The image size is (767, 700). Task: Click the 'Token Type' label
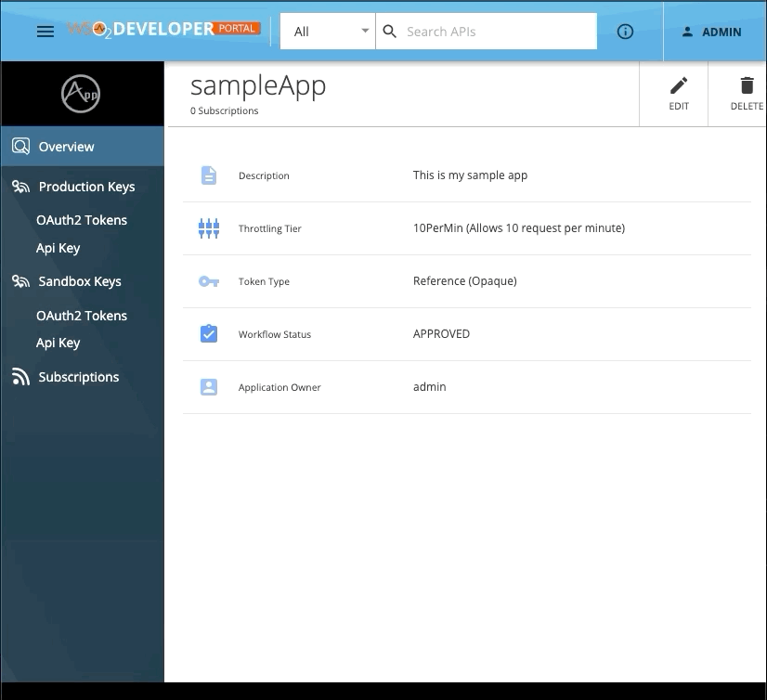click(264, 281)
